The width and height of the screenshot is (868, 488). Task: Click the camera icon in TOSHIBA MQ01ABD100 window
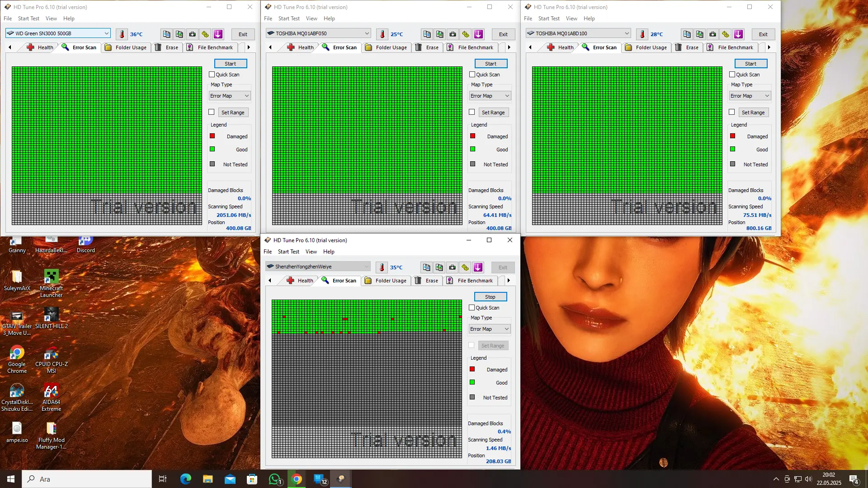click(713, 34)
